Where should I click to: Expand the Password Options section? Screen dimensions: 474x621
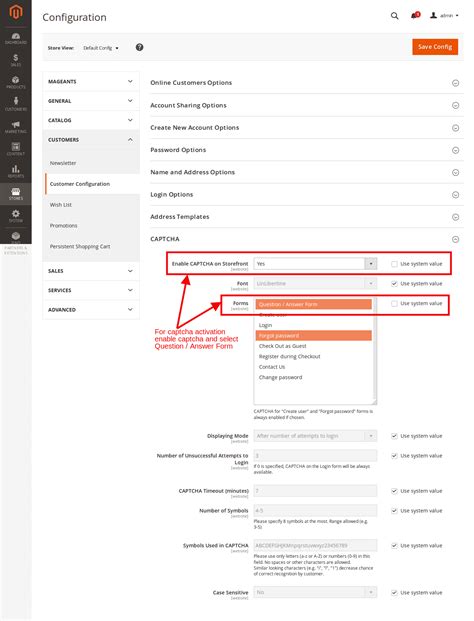click(305, 150)
